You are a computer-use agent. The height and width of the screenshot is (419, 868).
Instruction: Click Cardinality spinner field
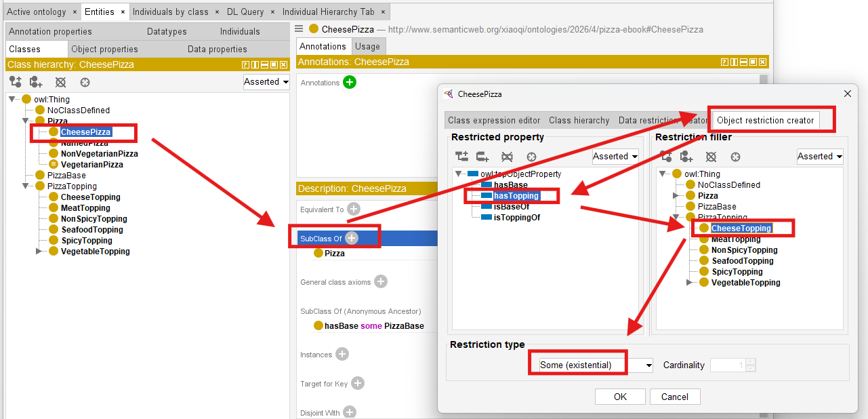(x=729, y=365)
